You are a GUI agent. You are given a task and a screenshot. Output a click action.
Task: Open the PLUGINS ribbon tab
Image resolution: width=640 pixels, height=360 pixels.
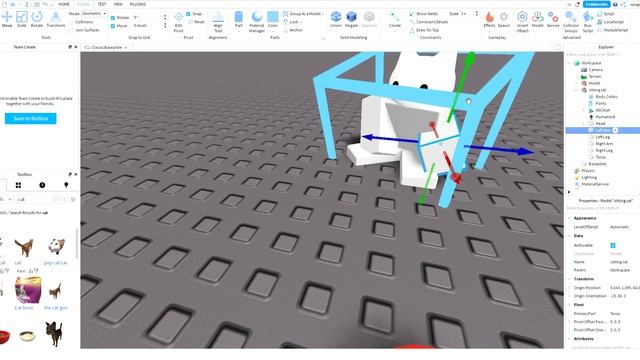point(138,4)
